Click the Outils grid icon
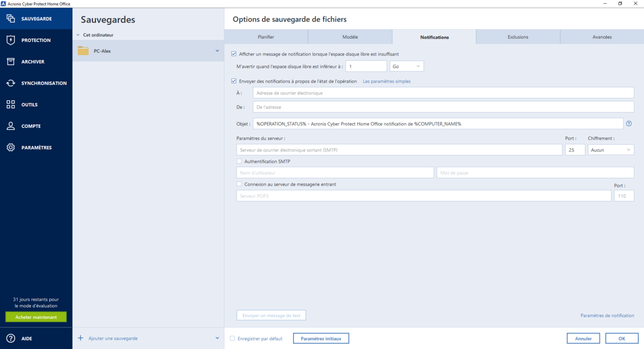This screenshot has width=644, height=349. 11,105
